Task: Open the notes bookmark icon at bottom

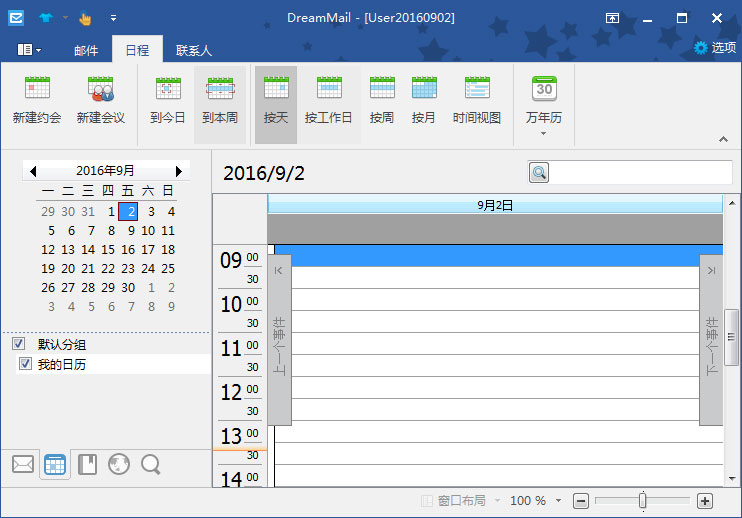Action: coord(87,465)
